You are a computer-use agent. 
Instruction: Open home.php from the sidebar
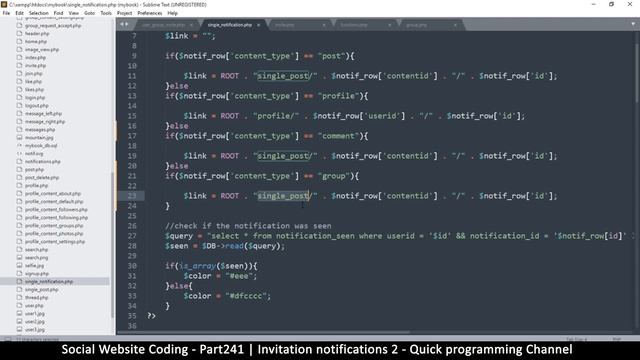[36, 42]
